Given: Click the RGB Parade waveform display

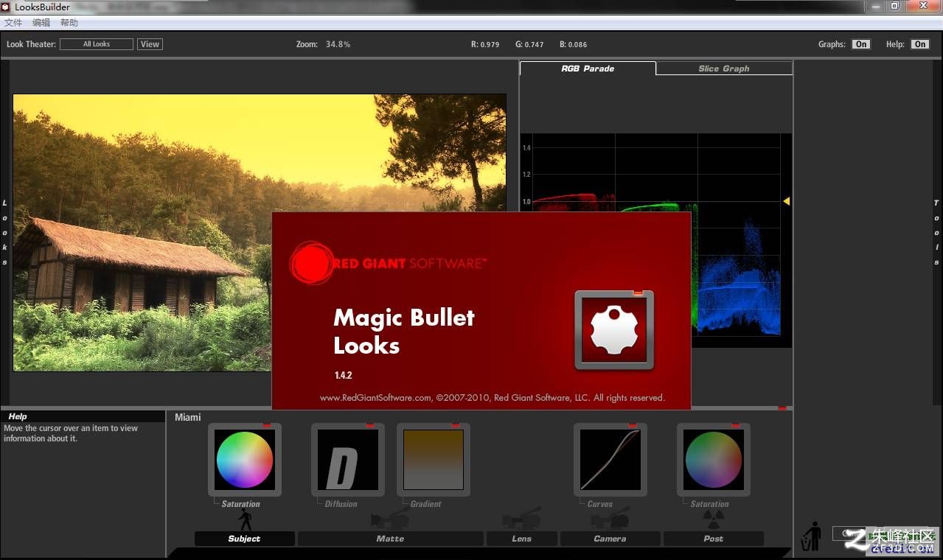Looking at the screenshot, I should point(656,240).
